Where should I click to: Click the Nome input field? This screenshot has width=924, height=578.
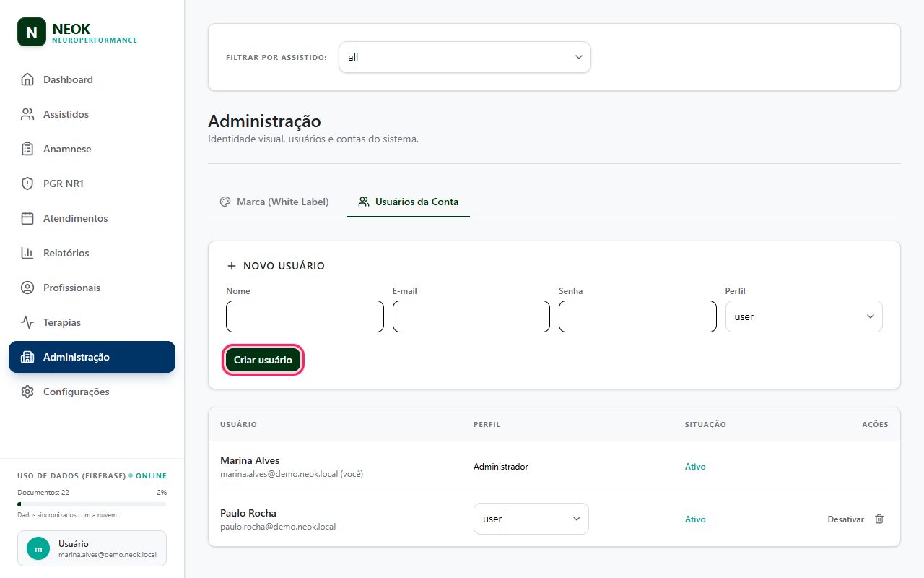coord(305,316)
